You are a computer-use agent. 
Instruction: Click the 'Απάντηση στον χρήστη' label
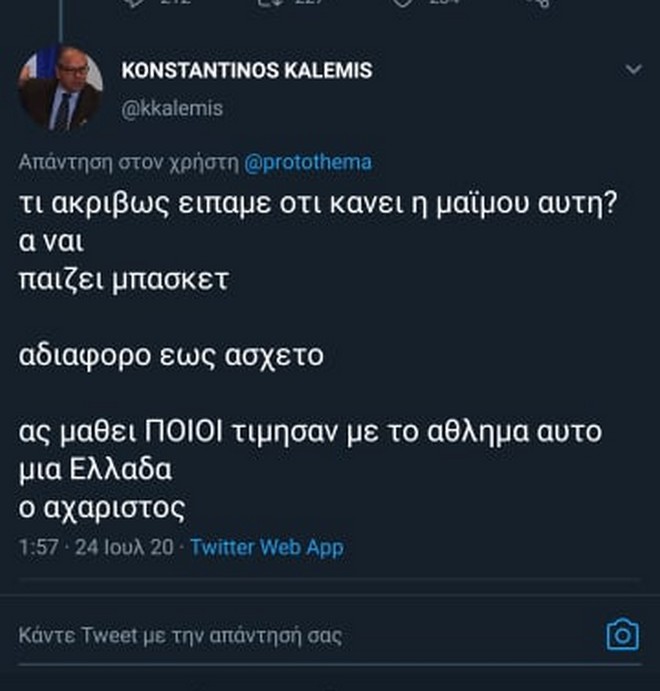click(x=128, y=162)
